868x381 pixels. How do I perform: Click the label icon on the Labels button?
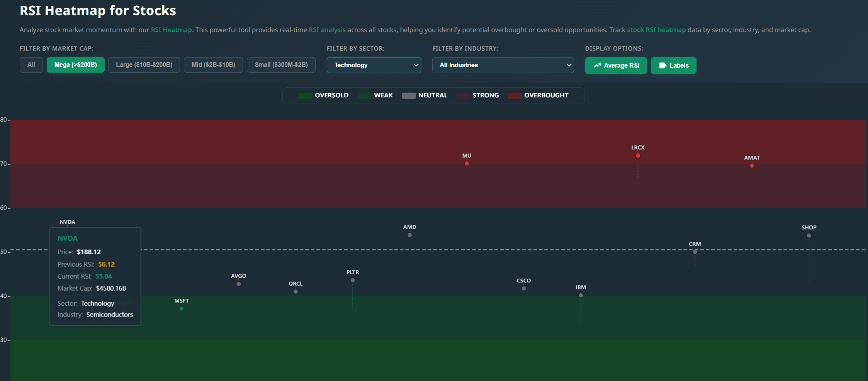663,65
